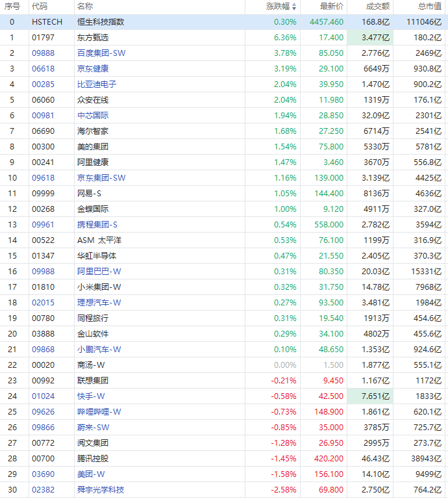Click the 序号 column header

[x=12, y=6]
